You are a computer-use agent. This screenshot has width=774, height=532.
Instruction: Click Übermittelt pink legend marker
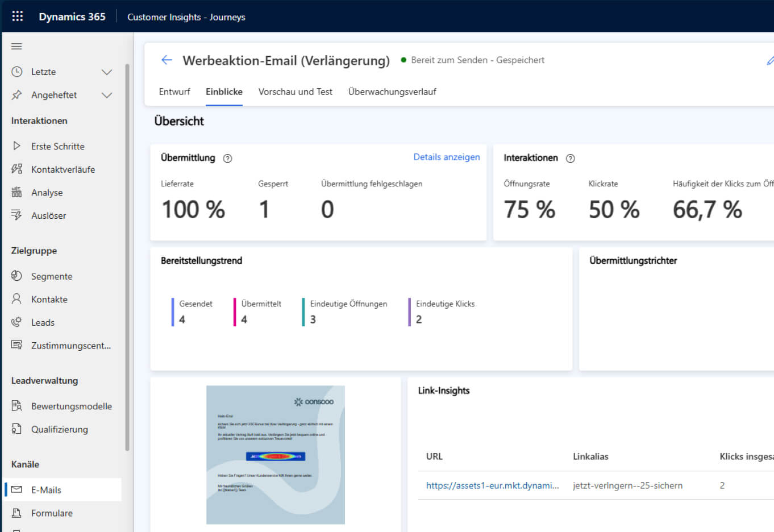pyautogui.click(x=235, y=312)
